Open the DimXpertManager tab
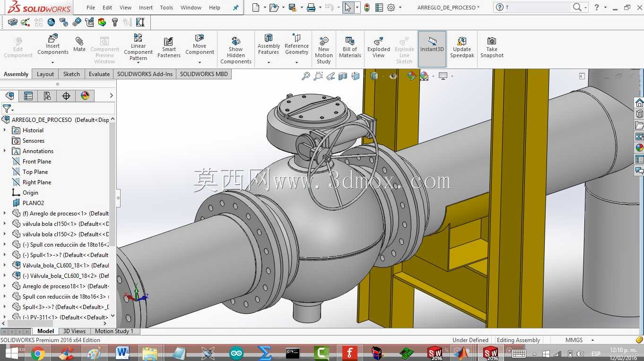Viewport: 644px width, 361px height. [x=66, y=96]
